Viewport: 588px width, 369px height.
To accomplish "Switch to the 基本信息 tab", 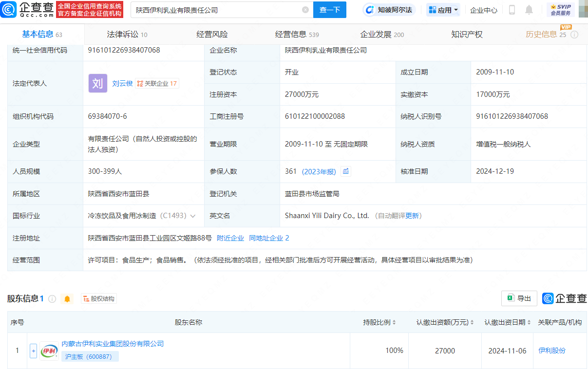I will [x=42, y=34].
